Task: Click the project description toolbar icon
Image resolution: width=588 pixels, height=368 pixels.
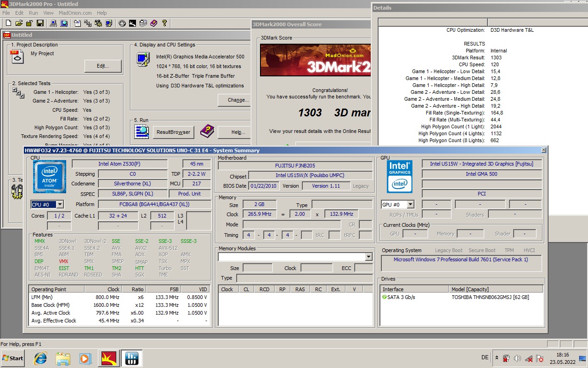Action: click(x=77, y=23)
